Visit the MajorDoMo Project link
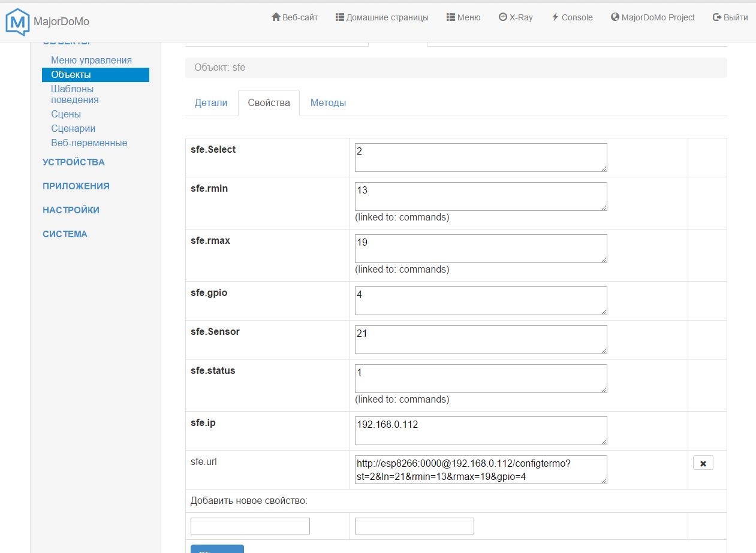Screen dimensions: 756x553 652,17
